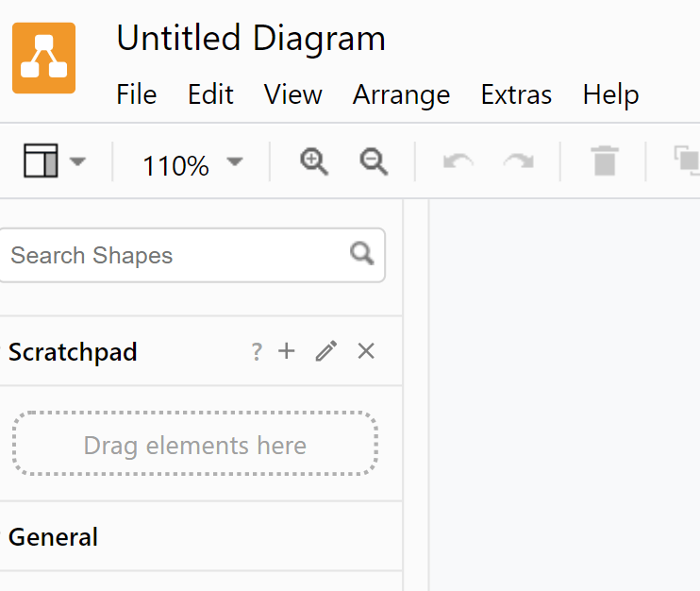Close the Scratchpad panel section
700x591 pixels.
366,351
